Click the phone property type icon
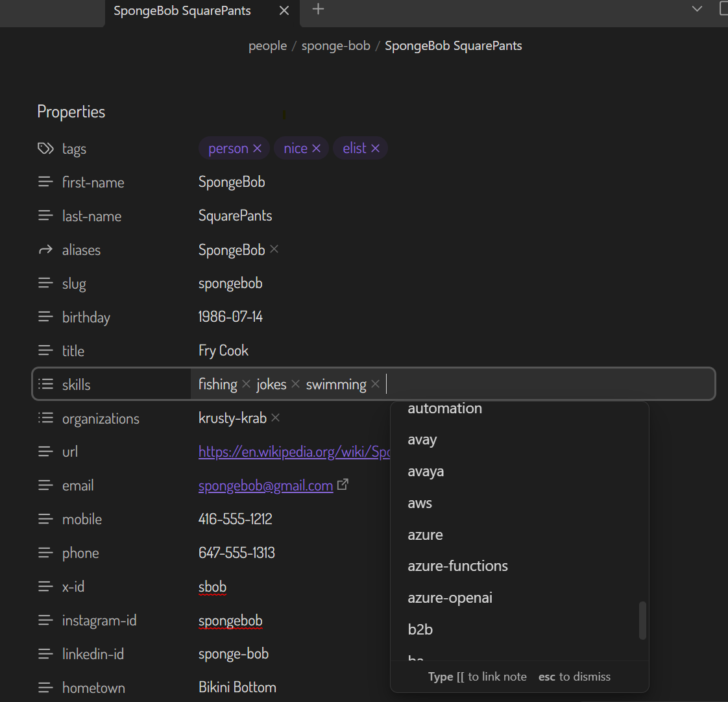 click(x=45, y=553)
